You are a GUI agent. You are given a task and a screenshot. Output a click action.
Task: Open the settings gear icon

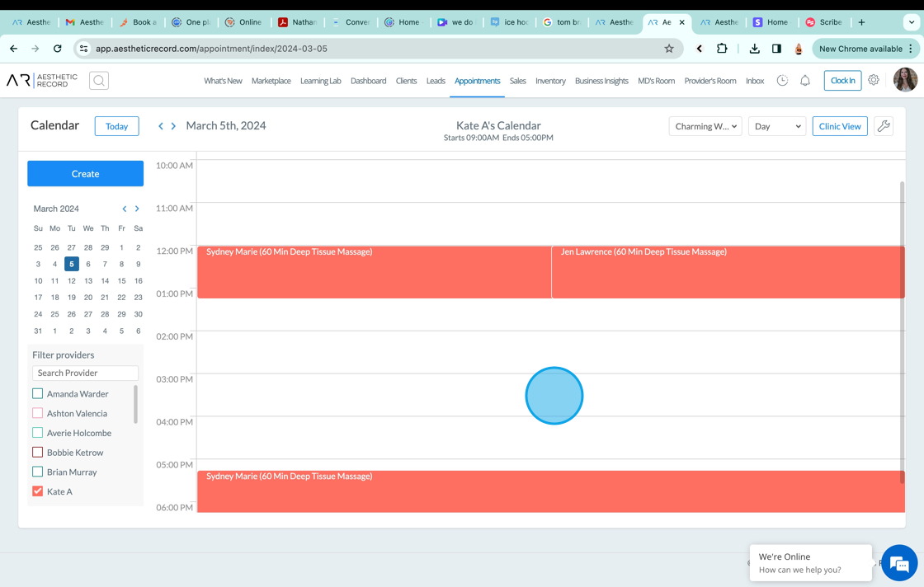(874, 80)
